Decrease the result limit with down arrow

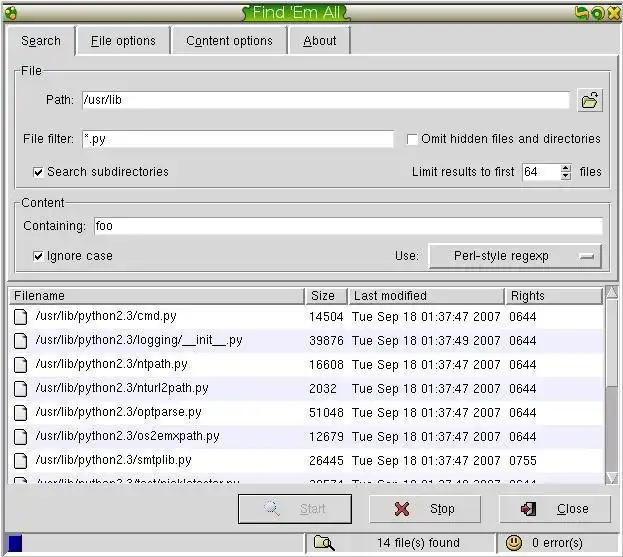pos(566,176)
